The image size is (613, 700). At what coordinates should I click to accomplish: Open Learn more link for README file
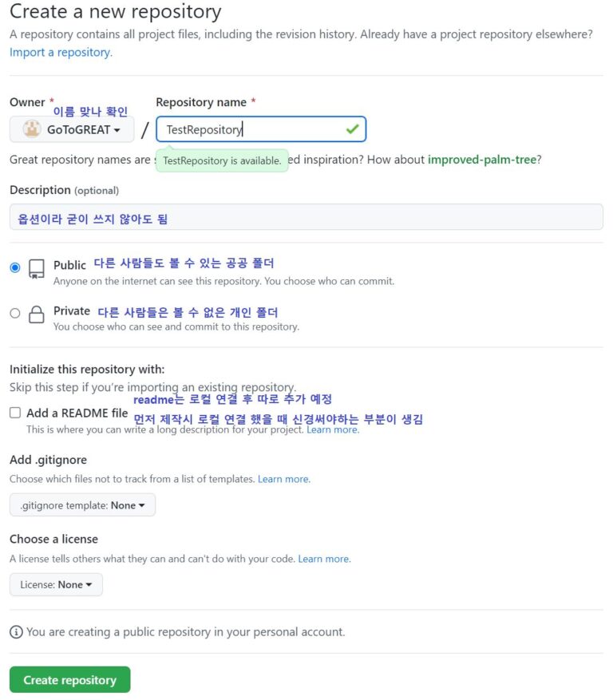333,429
